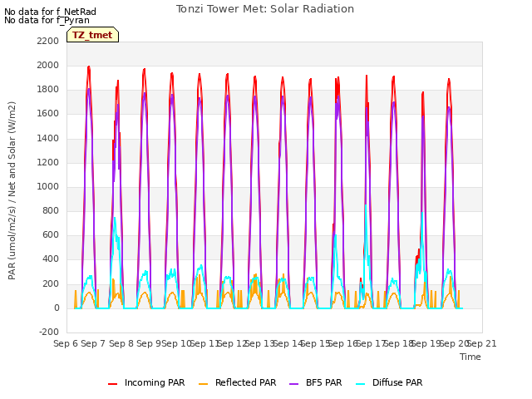Click the Sep 19 Incoming PAR peak near 1900

pos(449,80)
